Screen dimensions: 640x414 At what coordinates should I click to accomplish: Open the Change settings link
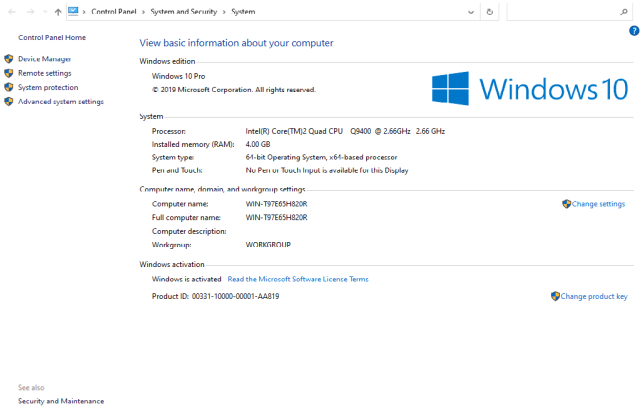point(598,204)
